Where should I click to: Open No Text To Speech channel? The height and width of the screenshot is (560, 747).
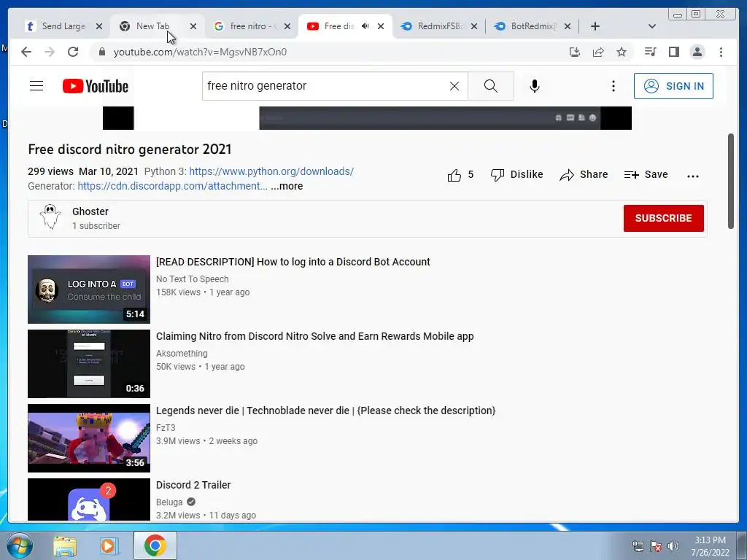click(192, 279)
